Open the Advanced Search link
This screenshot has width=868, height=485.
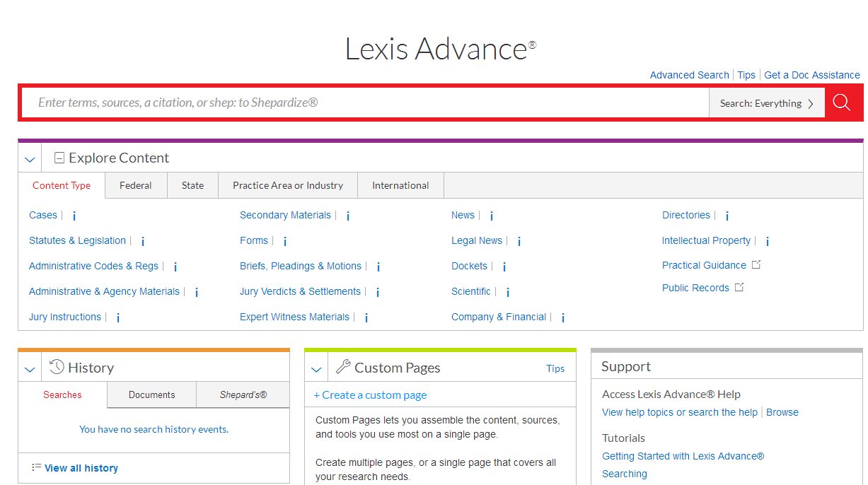689,75
